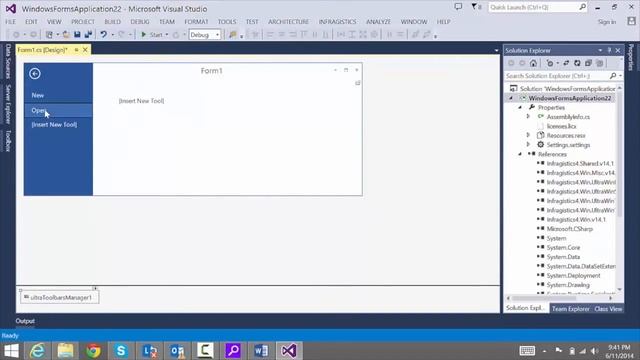Click the Open File toolbar icon

click(65, 35)
